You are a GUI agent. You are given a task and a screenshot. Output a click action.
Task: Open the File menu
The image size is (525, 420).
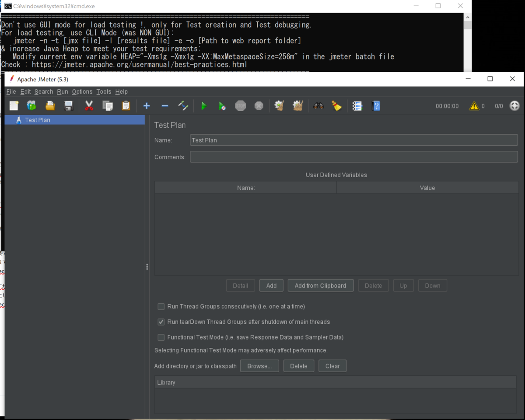click(11, 91)
